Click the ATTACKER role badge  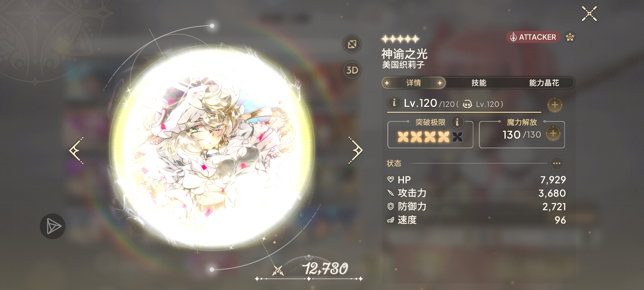(x=533, y=37)
